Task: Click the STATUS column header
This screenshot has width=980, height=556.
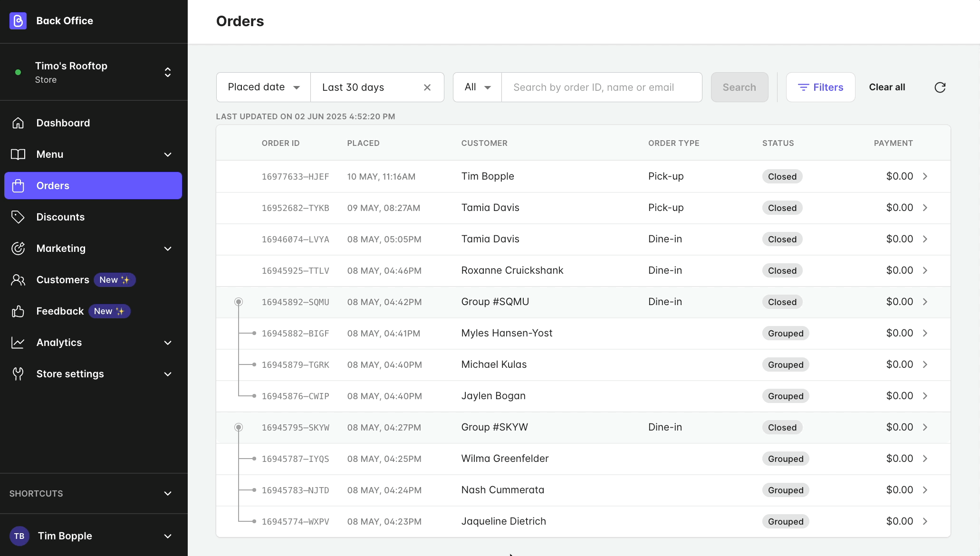Action: [778, 143]
